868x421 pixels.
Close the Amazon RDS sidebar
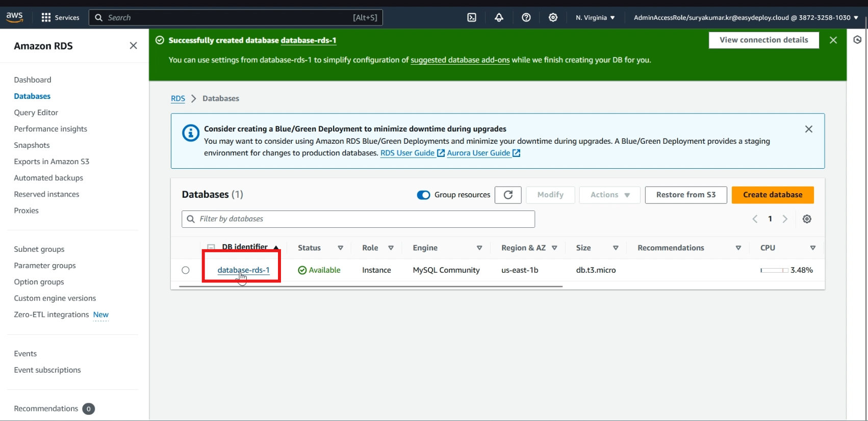pyautogui.click(x=133, y=46)
